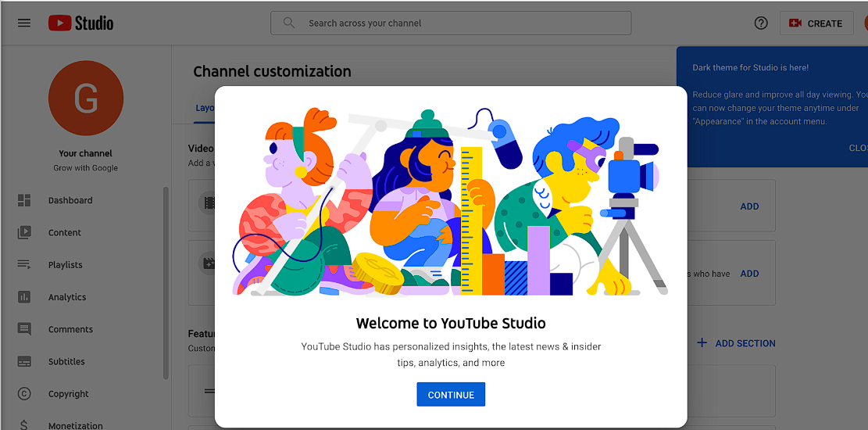The width and height of the screenshot is (868, 430).
Task: Click the YouTube Studio logo
Action: point(80,23)
